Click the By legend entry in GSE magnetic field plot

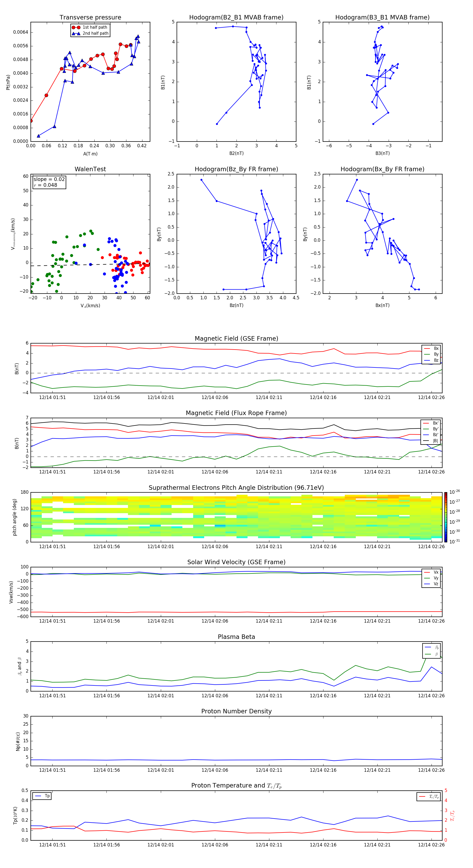(x=431, y=354)
